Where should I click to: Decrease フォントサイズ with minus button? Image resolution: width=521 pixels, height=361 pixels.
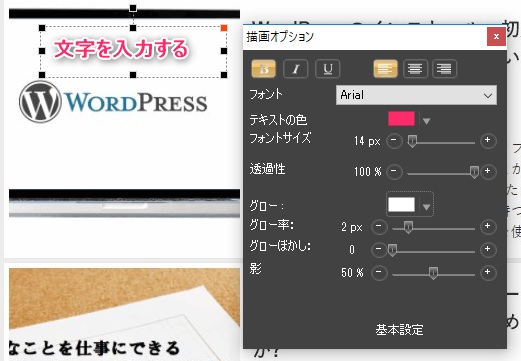(x=394, y=140)
